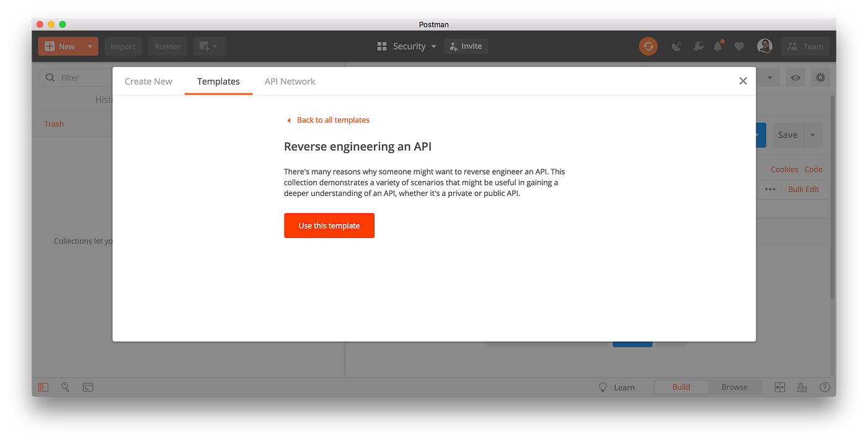This screenshot has height=442, width=868.
Task: Open the notifications bell
Action: pos(718,46)
